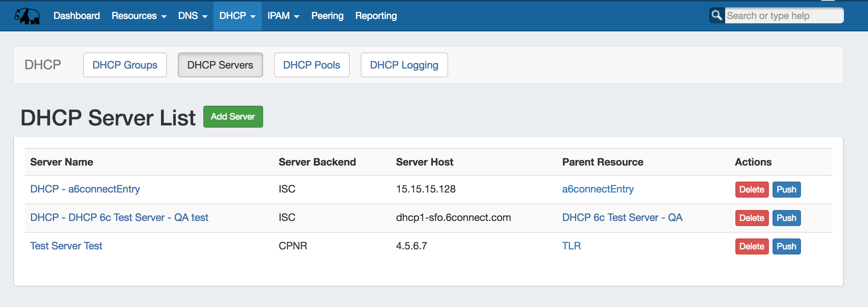Select the DHCP Servers tab
Screen dimensions: 868x307
coord(220,65)
